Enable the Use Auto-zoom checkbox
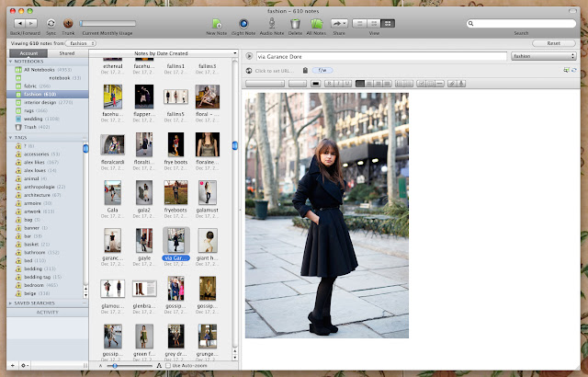The image size is (588, 377). [x=168, y=366]
